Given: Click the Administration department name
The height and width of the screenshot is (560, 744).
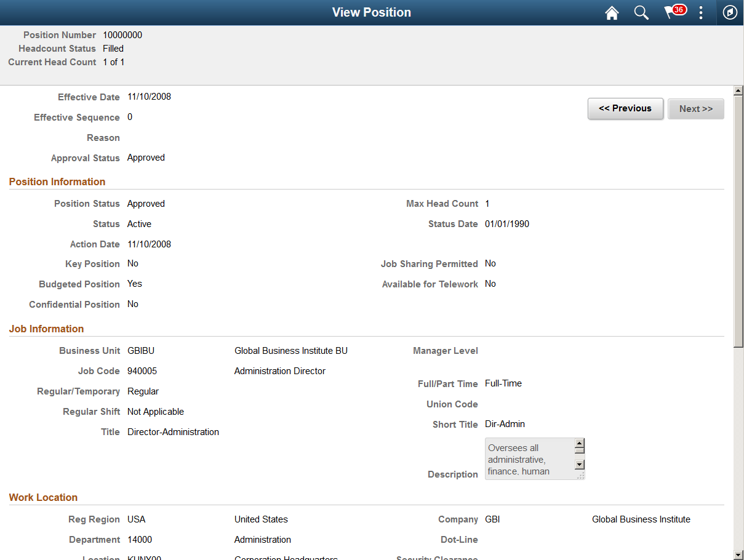Looking at the screenshot, I should click(263, 540).
